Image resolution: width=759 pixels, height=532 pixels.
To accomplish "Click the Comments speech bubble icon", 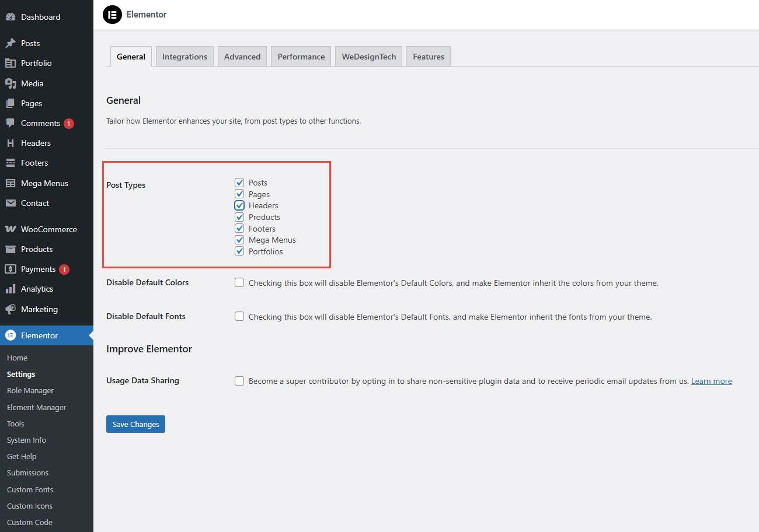I will (x=11, y=123).
